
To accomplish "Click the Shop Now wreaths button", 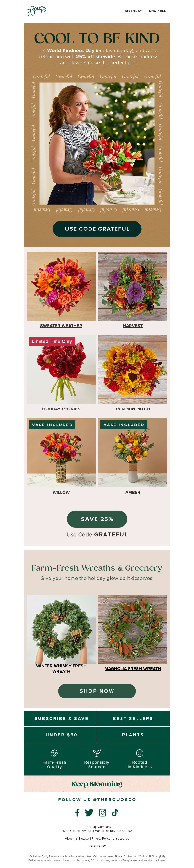I will [x=97, y=691].
